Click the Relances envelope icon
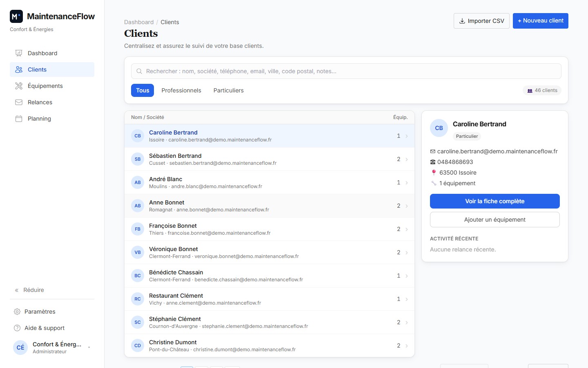Image resolution: width=588 pixels, height=368 pixels. (19, 102)
